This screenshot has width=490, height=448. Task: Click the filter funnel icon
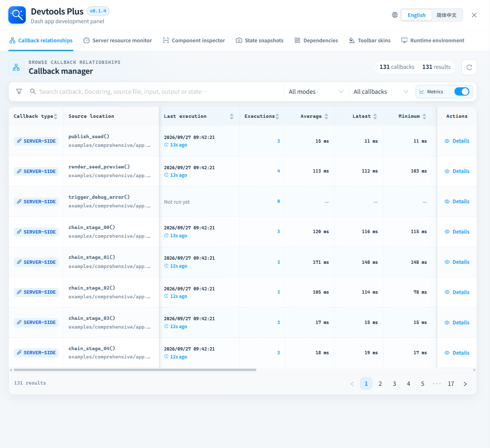19,92
